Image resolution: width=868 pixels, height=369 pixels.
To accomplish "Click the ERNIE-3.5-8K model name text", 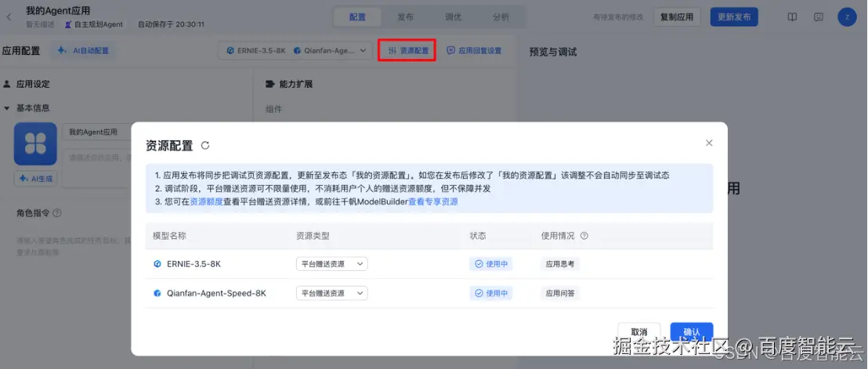I will click(x=193, y=264).
